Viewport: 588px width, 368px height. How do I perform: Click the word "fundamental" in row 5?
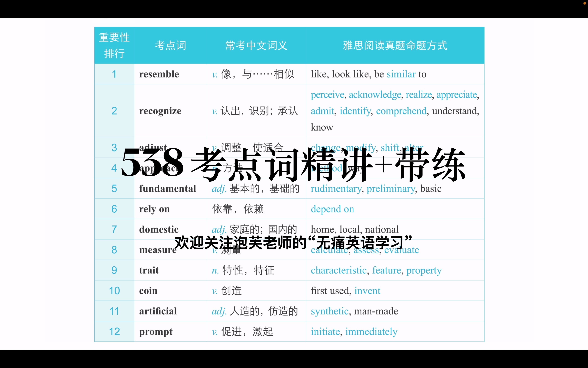[x=167, y=189]
